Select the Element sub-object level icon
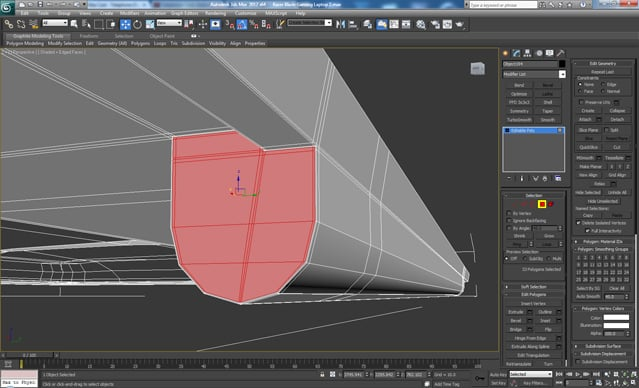The height and width of the screenshot is (388, 639). [551, 204]
